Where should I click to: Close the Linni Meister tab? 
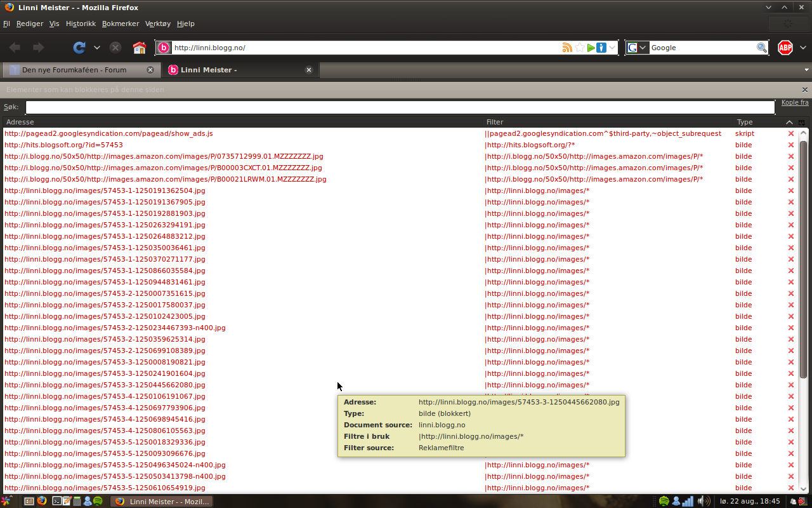[x=309, y=70]
